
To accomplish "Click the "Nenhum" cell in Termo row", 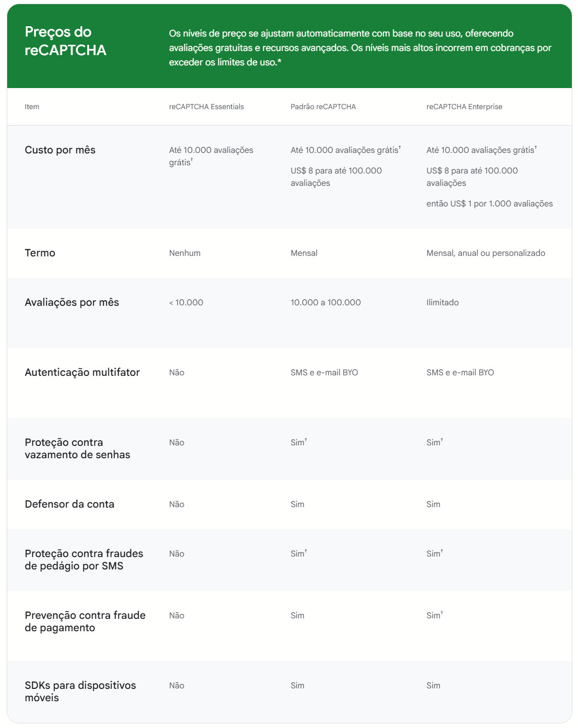I will pos(184,253).
